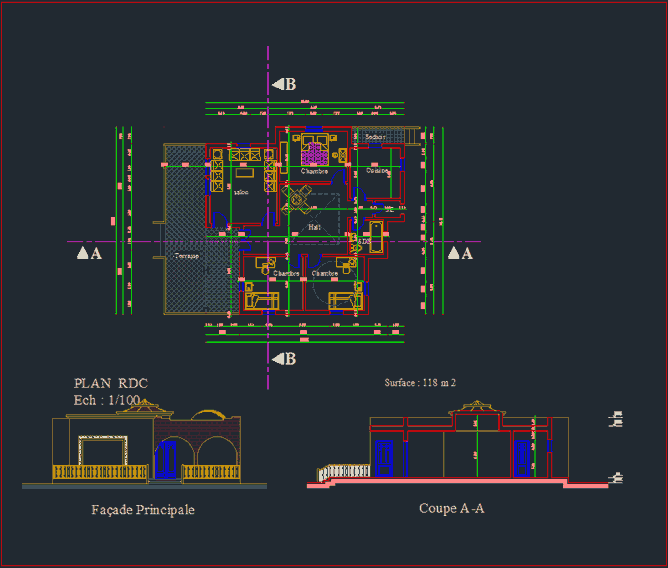Select the Coupe A-A caption
The width and height of the screenshot is (668, 568).
pyautogui.click(x=451, y=509)
